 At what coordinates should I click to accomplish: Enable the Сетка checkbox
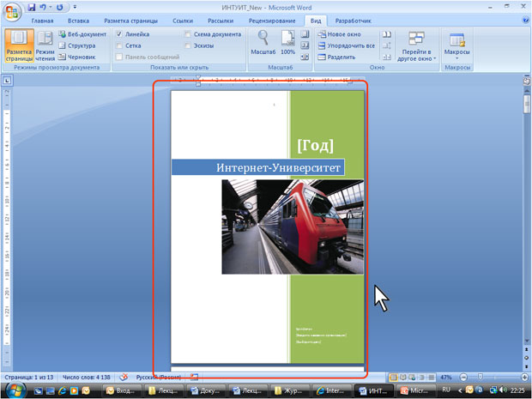click(119, 45)
